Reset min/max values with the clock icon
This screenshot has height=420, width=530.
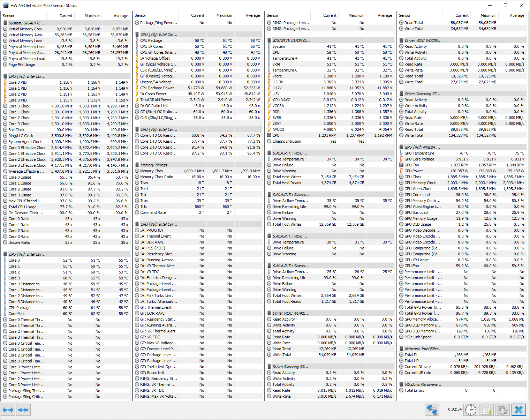click(471, 410)
